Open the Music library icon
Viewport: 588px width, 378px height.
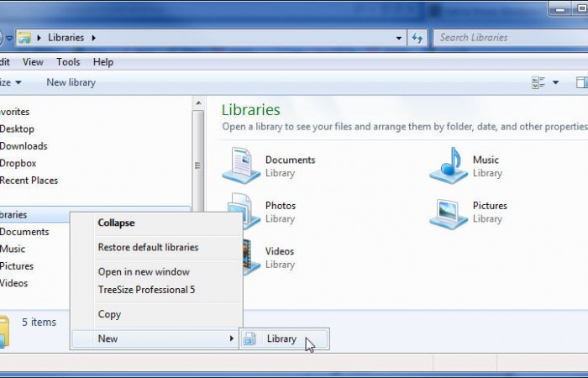coord(449,165)
